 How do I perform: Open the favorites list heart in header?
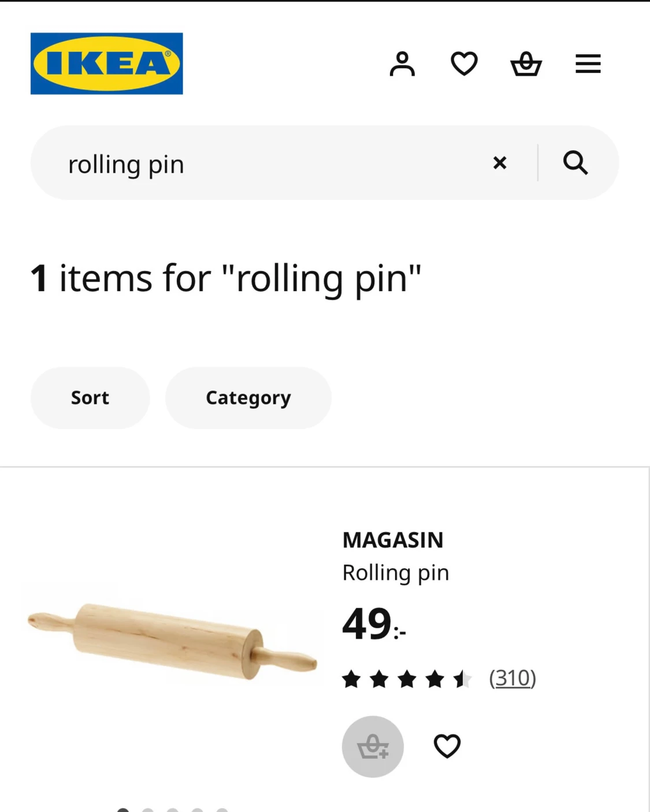pos(464,64)
